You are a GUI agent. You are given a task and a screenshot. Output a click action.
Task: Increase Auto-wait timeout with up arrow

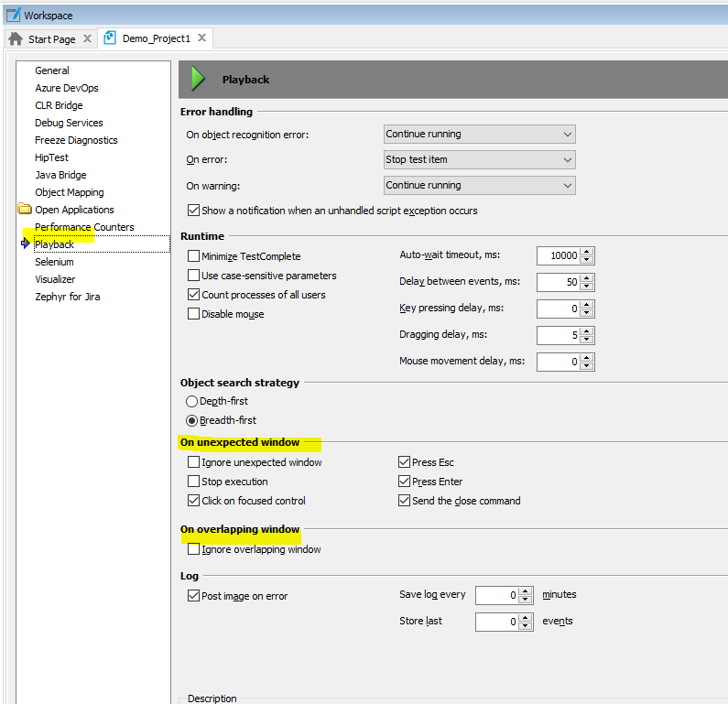(587, 252)
